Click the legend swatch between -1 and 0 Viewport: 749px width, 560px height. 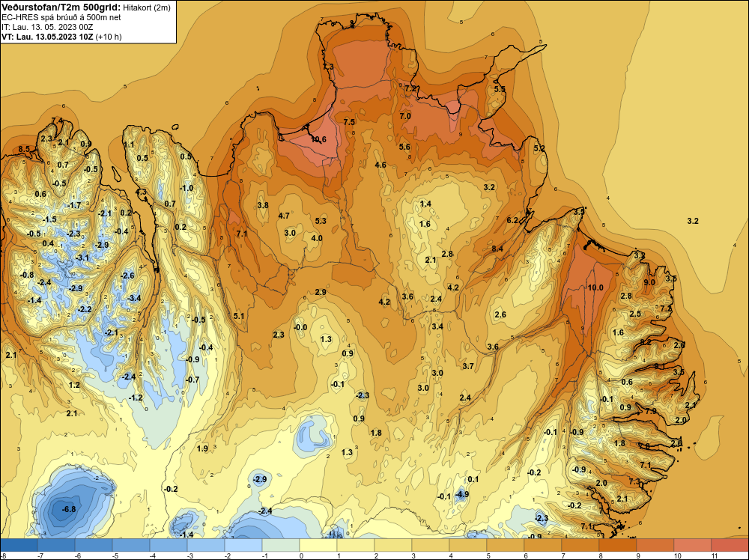click(281, 545)
